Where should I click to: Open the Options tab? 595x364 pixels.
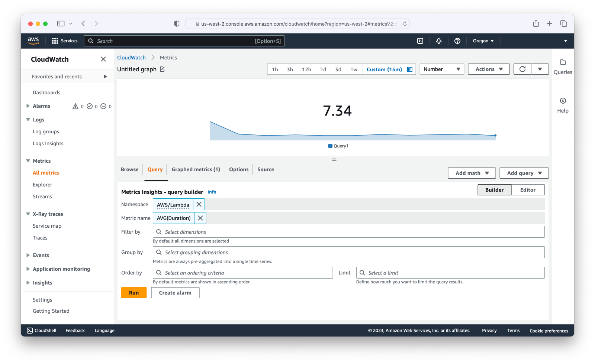(x=239, y=169)
